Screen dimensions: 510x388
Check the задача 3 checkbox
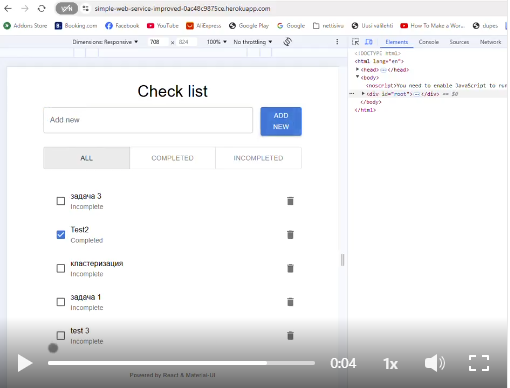[x=61, y=201]
